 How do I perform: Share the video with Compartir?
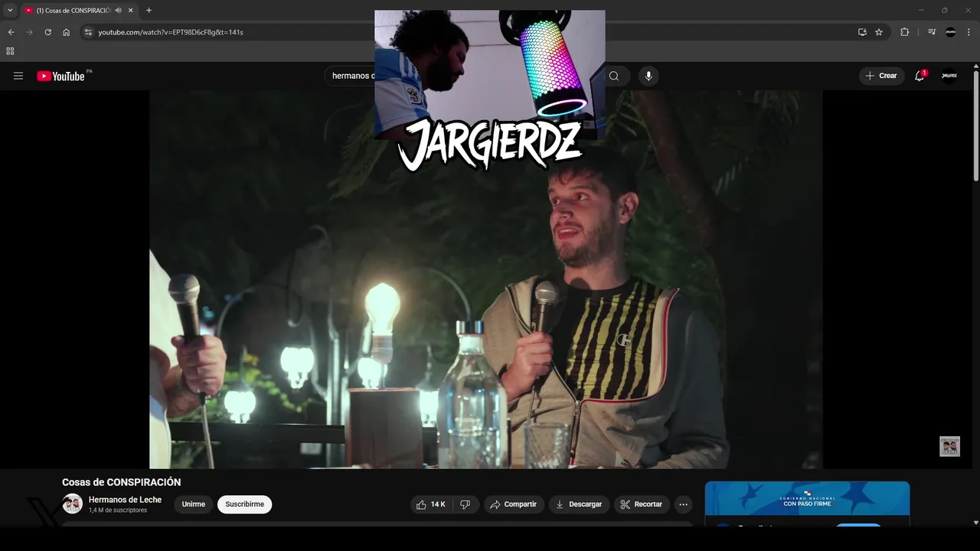click(514, 504)
